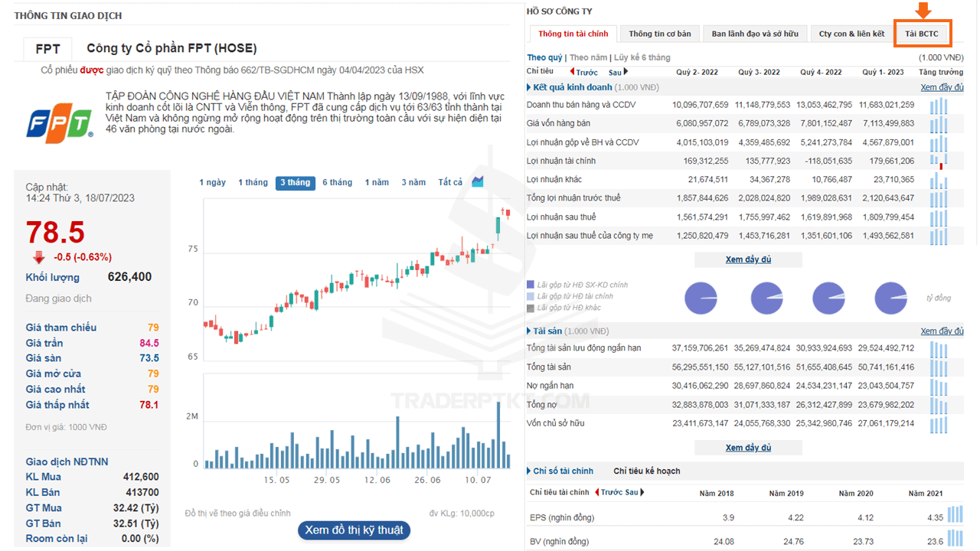Viewport: 980px width, 551px height.
Task: Click the Xem đồ thị kỹ thuật button
Action: coord(354,530)
